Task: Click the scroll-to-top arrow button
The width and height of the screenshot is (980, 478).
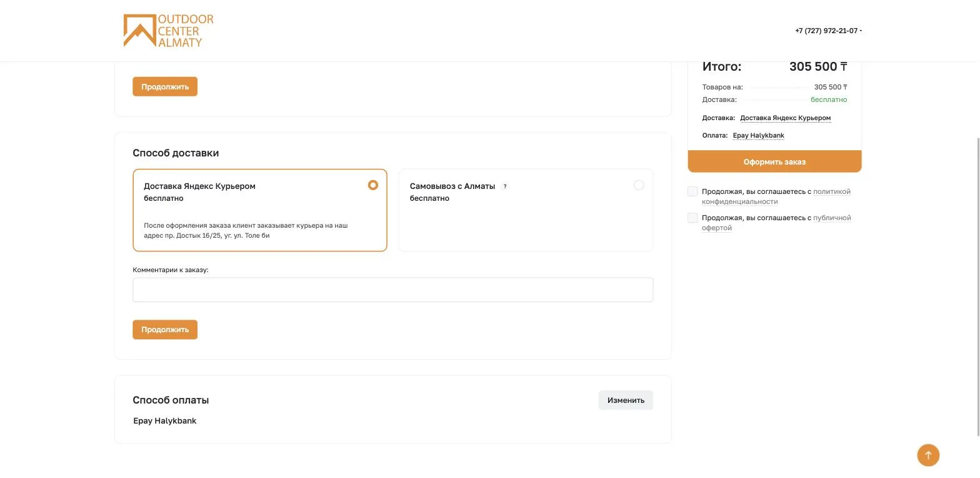Action: click(928, 455)
